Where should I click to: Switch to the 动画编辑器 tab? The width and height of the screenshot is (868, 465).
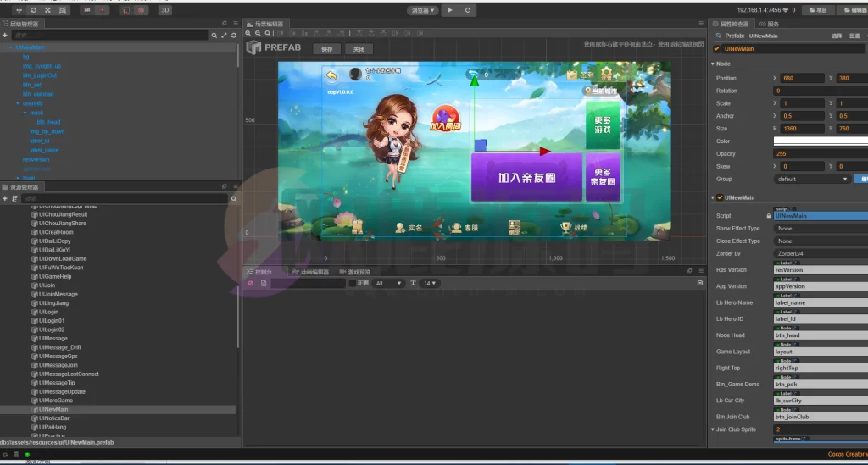point(309,272)
